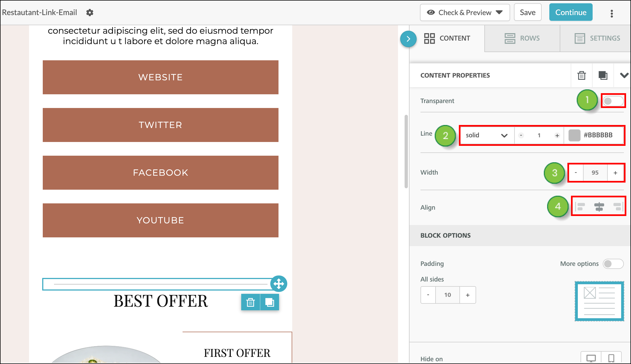This screenshot has width=631, height=364.
Task: Open email settings gear next to title
Action: [x=90, y=13]
